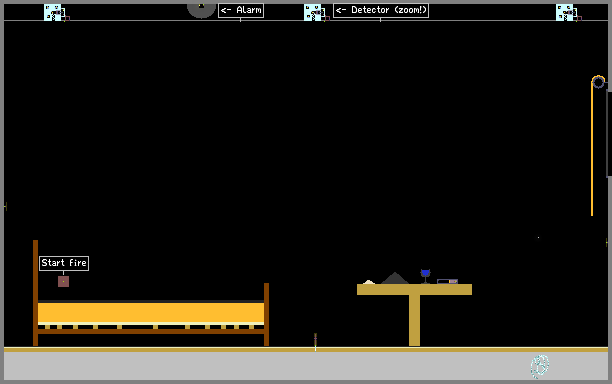612x384 pixels.
Task: Click the ring atop the yellow rope
Action: click(x=598, y=82)
